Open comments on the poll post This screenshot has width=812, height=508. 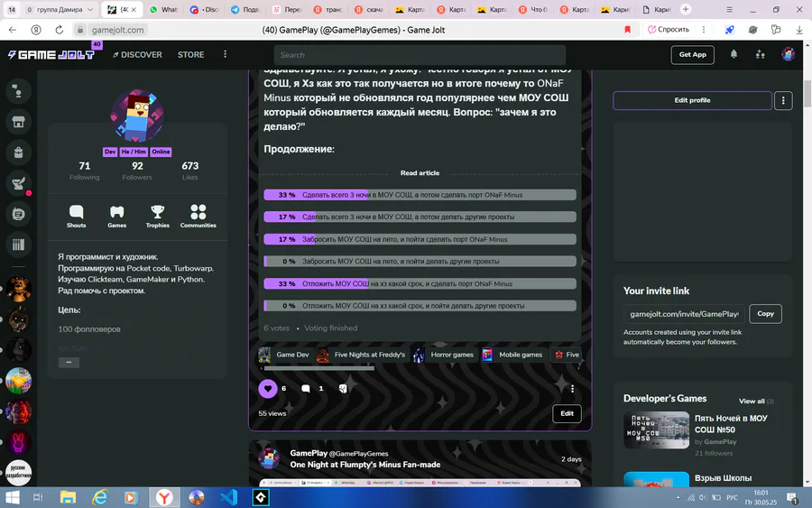(306, 388)
